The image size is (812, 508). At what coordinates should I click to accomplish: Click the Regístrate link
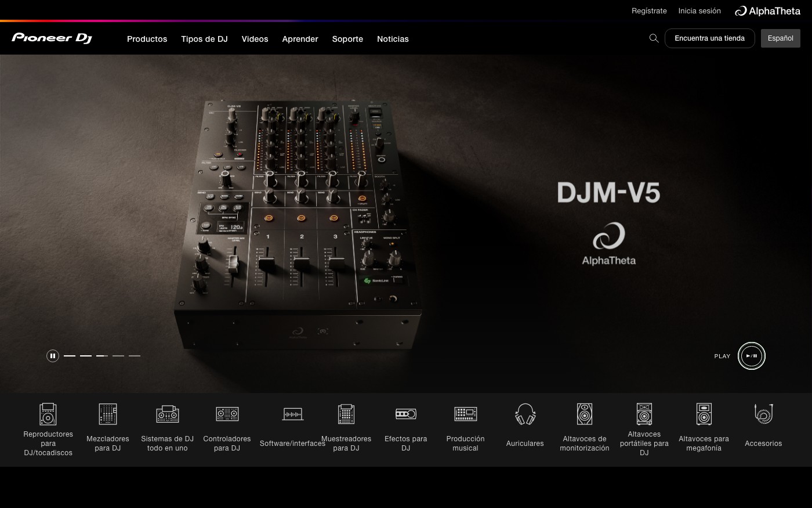point(649,11)
